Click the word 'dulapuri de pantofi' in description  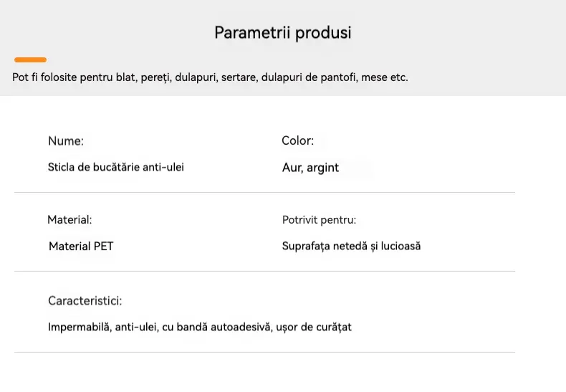pos(310,77)
